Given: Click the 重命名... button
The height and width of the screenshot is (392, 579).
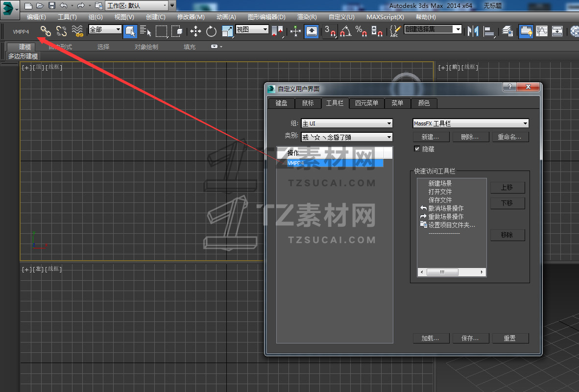Looking at the screenshot, I should point(510,137).
